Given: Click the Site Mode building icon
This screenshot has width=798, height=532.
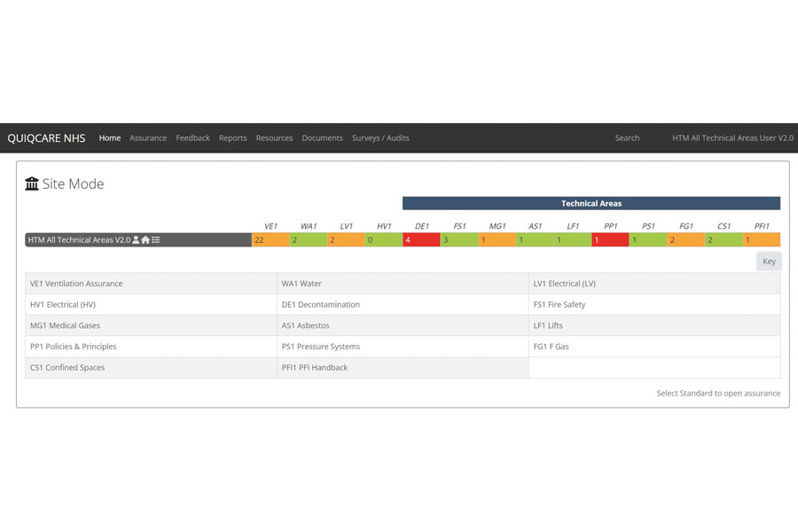Looking at the screenshot, I should point(32,184).
